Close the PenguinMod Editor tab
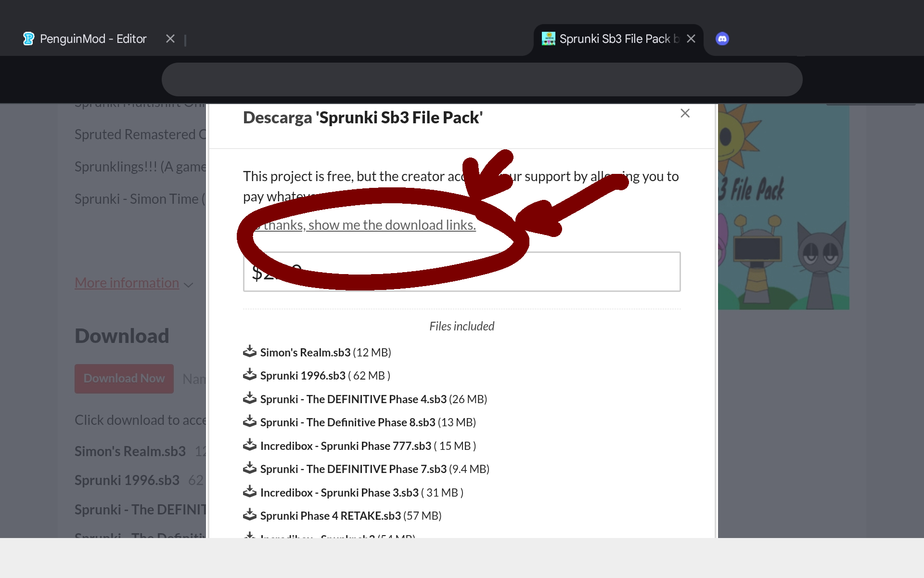 [170, 39]
